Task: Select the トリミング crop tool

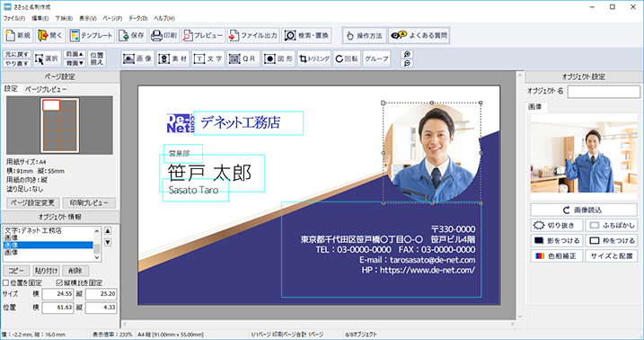Action: (314, 58)
